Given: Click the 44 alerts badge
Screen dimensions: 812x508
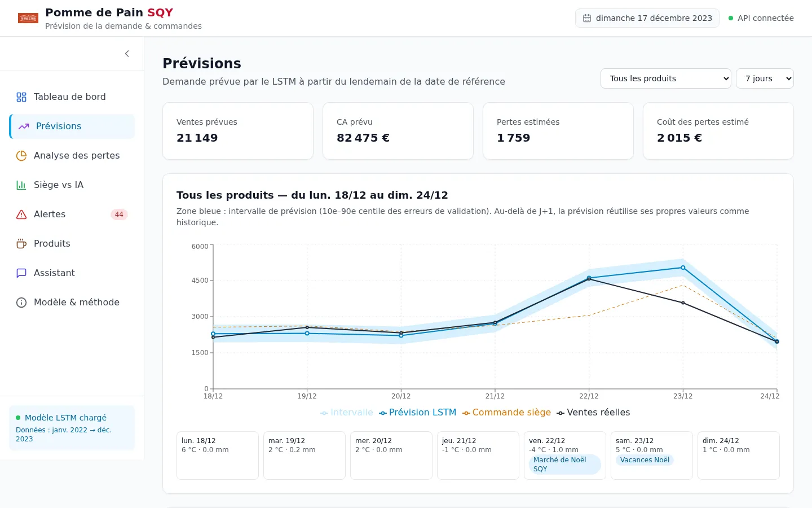Looking at the screenshot, I should click(119, 214).
